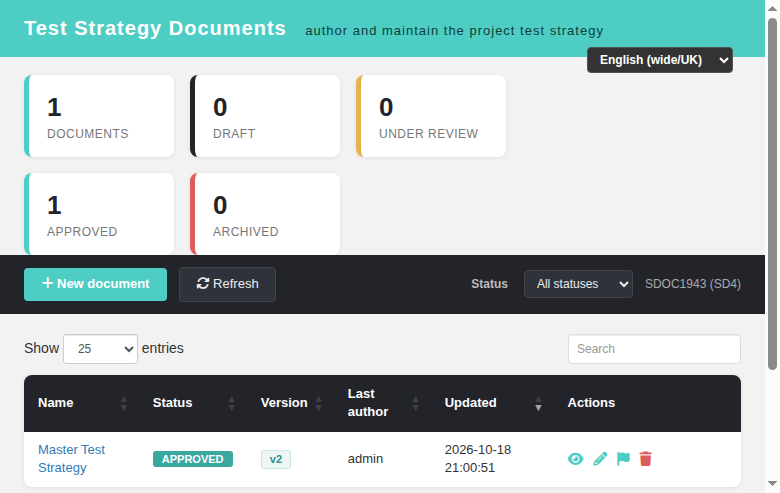Select the Documents count card

click(x=99, y=116)
